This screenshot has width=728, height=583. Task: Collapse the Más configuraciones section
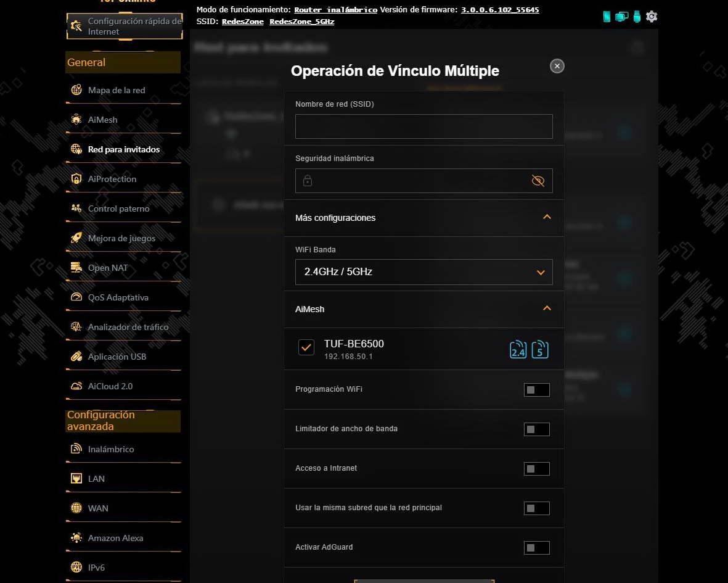[x=547, y=217]
